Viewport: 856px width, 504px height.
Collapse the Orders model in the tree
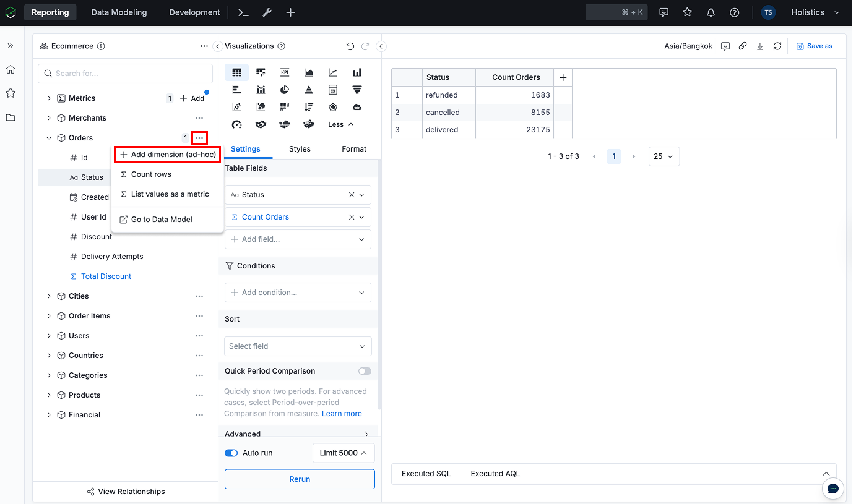[x=49, y=138]
